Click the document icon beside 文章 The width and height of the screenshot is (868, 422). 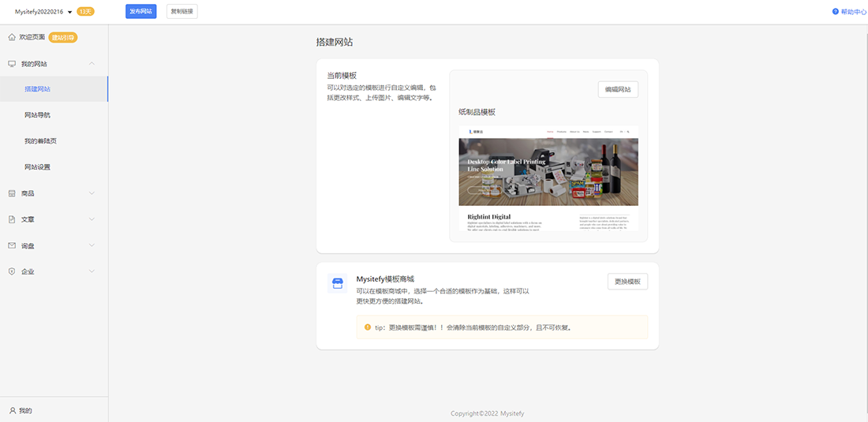[x=12, y=219]
